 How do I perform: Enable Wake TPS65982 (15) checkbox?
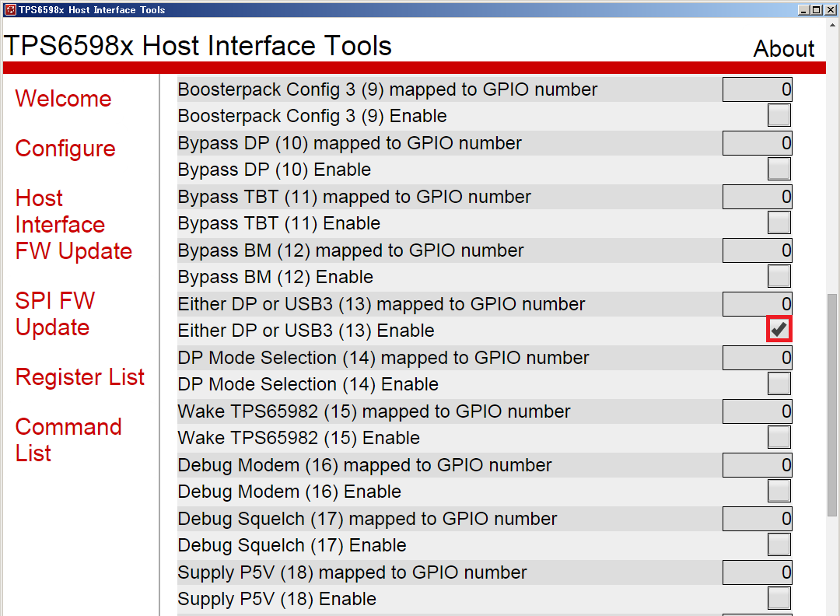[x=779, y=437]
